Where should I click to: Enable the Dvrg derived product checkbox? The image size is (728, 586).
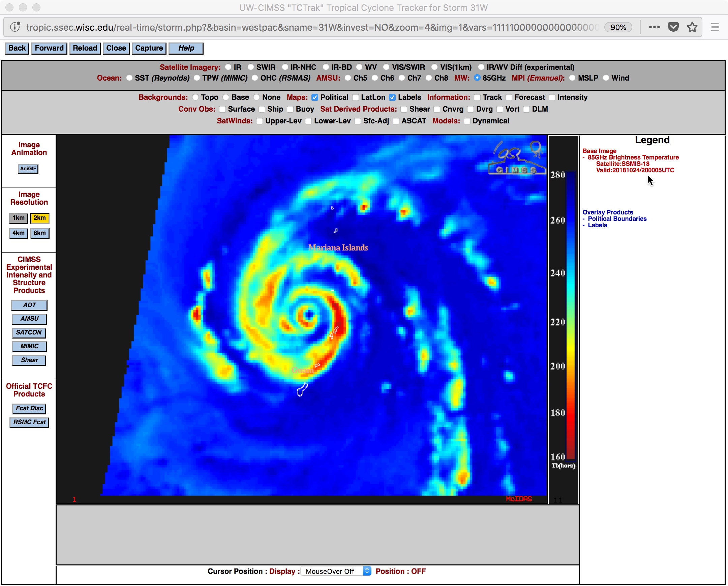coord(471,109)
